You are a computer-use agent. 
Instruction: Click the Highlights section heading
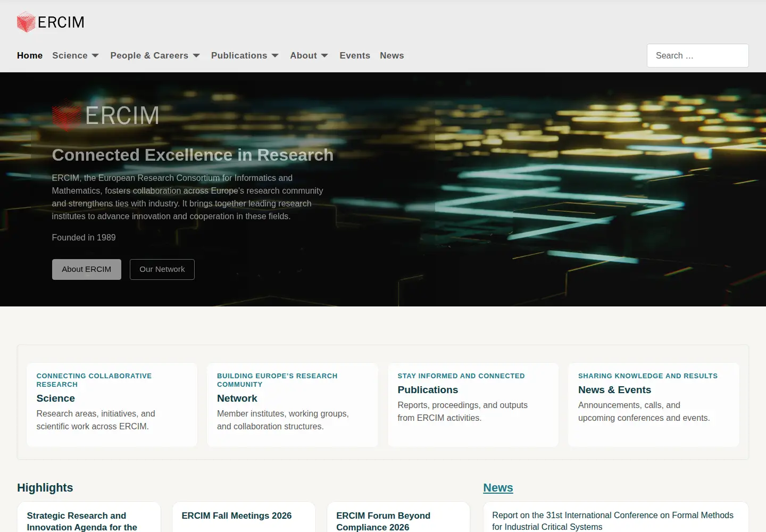click(x=45, y=488)
